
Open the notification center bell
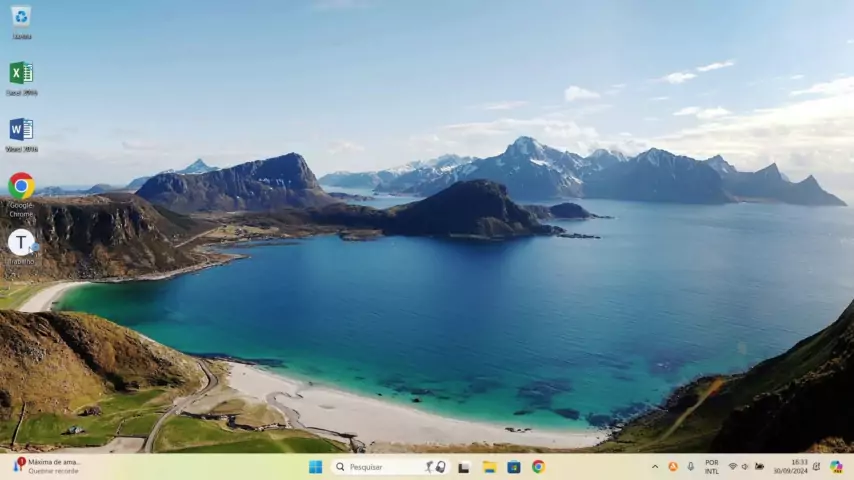(x=817, y=467)
